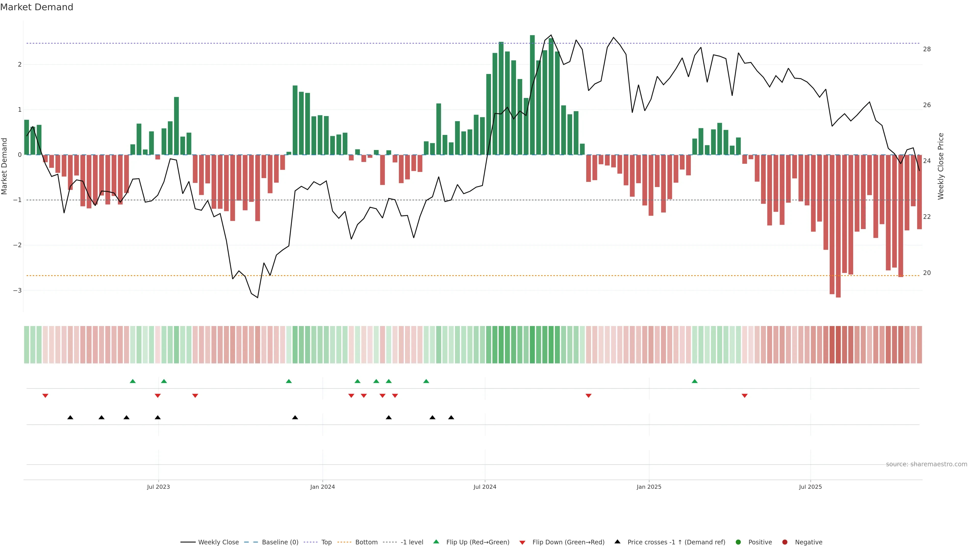Toggle the Baseline (0) legend entry
Viewport: 980px width, 551px height.
tap(280, 542)
